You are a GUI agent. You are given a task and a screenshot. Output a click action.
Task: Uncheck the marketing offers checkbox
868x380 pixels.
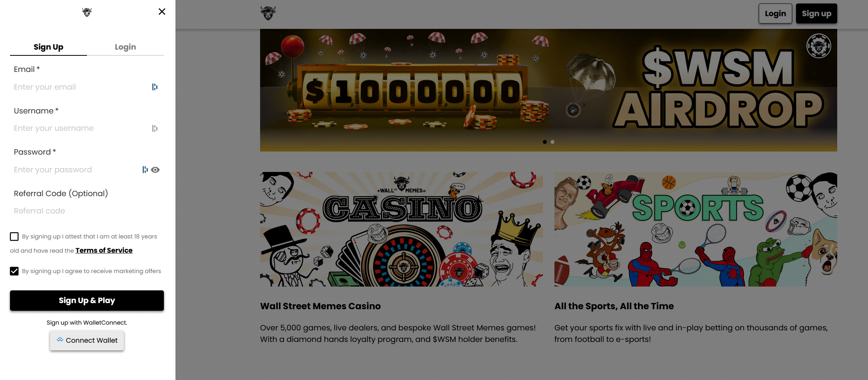pos(14,271)
